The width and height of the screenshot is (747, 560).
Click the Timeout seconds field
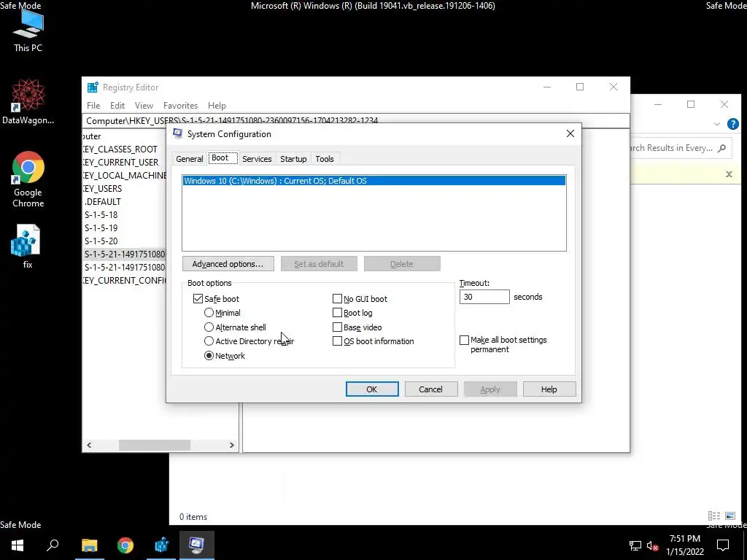(484, 297)
